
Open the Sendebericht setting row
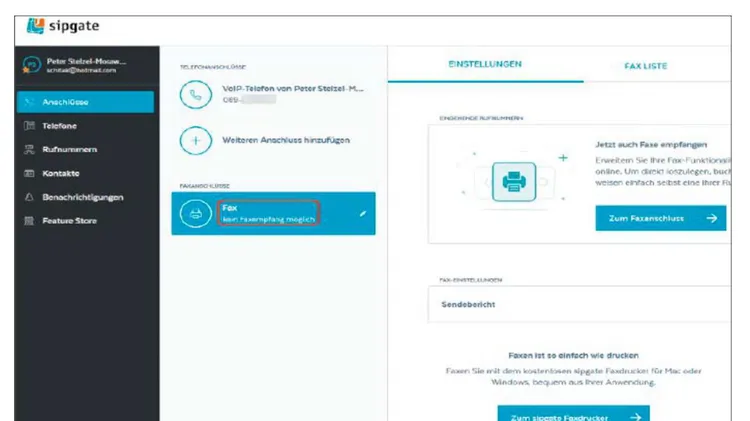[x=579, y=304]
